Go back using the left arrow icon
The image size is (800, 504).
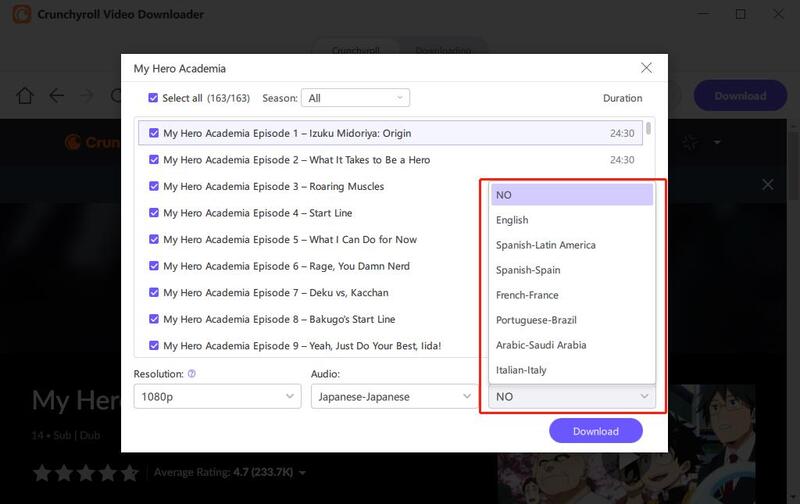[57, 95]
